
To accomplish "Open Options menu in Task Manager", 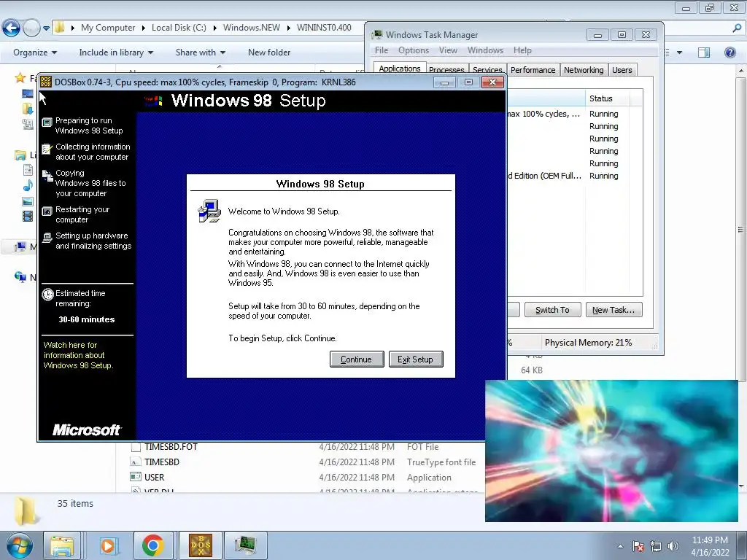I will 414,50.
